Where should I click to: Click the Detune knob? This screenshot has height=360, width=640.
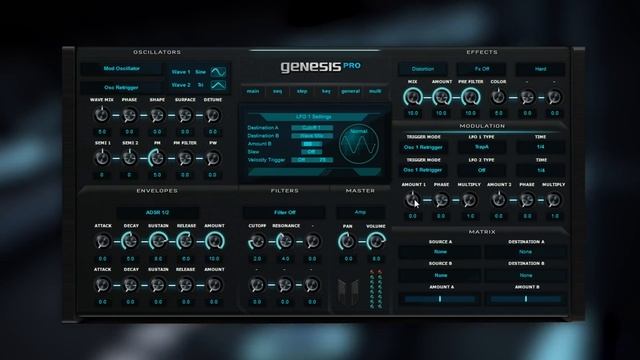point(213,116)
